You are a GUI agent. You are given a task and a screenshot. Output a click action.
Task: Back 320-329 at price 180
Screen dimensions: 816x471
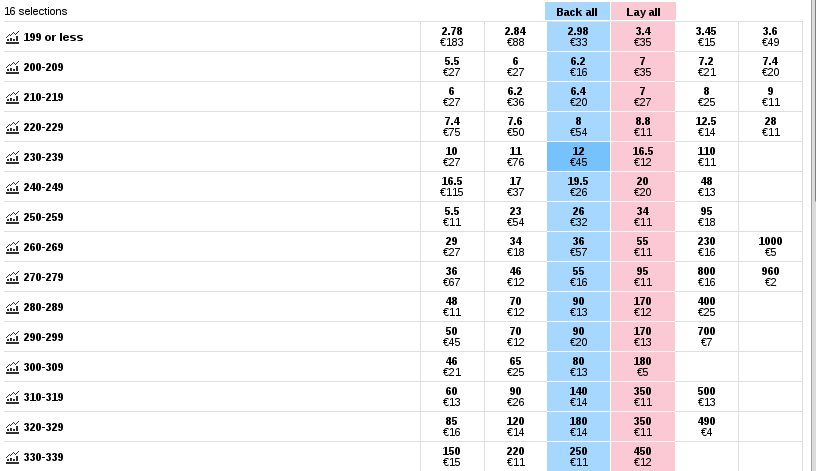[578, 427]
